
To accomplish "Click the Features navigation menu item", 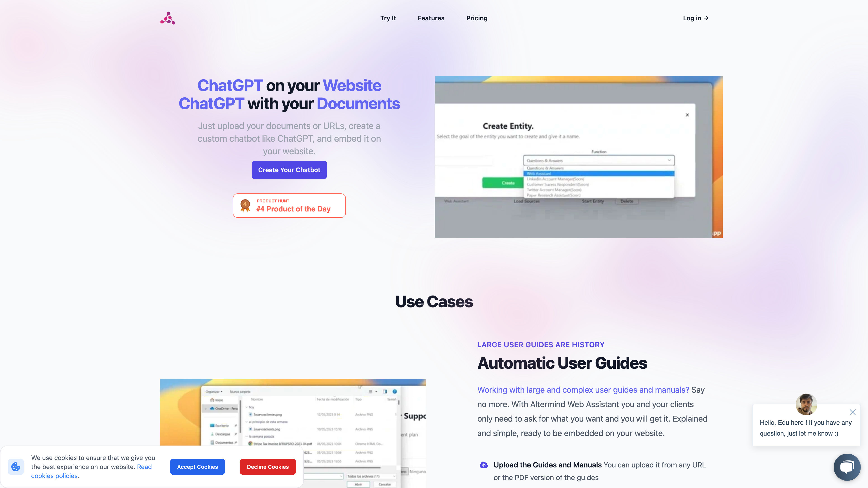I will [431, 18].
